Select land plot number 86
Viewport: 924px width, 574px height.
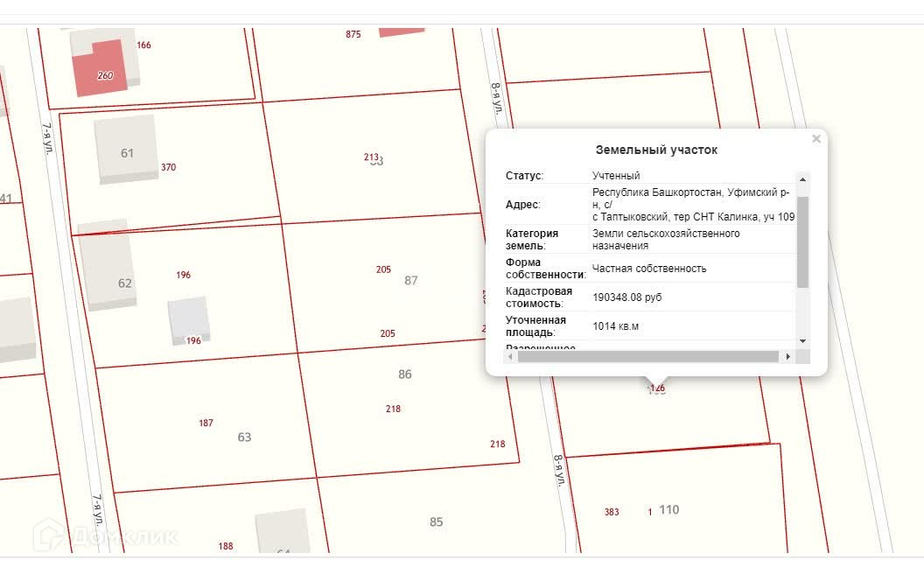(404, 374)
